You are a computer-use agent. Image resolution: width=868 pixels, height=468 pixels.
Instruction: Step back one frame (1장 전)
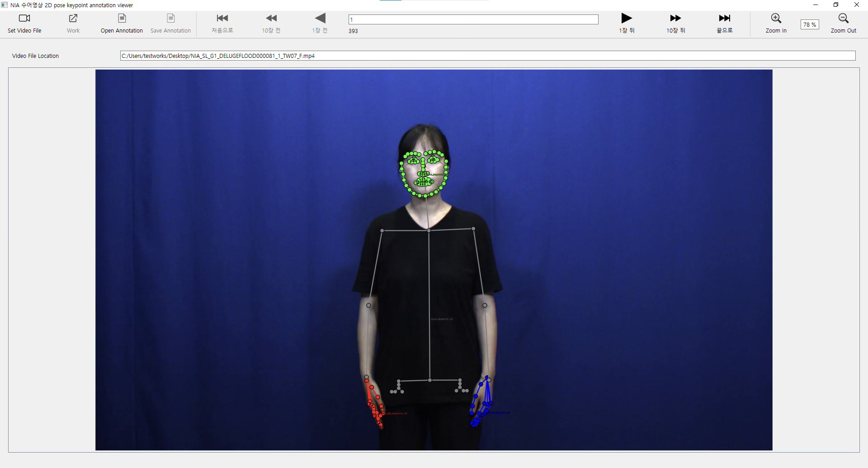[x=320, y=23]
